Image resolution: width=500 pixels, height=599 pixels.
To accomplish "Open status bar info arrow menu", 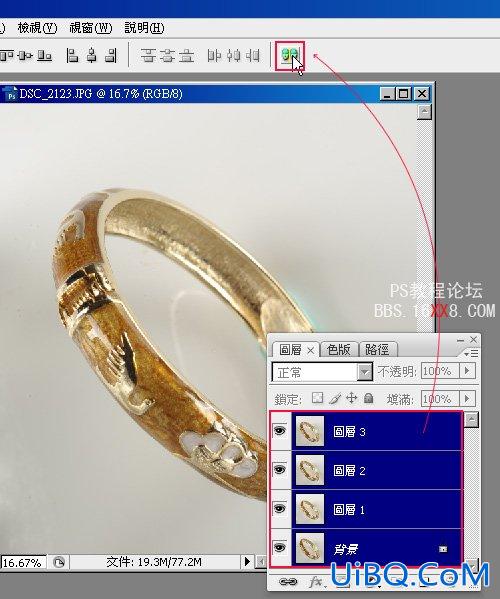I will click(247, 562).
